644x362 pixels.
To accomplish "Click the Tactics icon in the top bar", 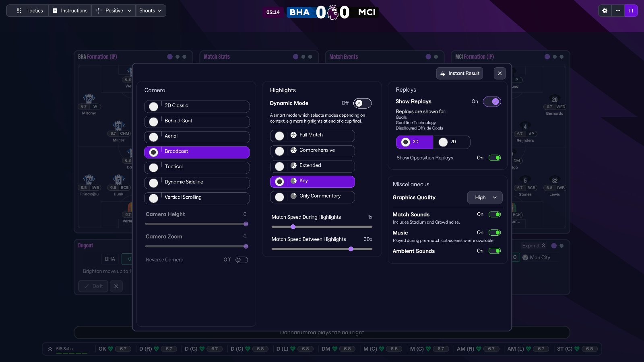I will click(x=19, y=11).
